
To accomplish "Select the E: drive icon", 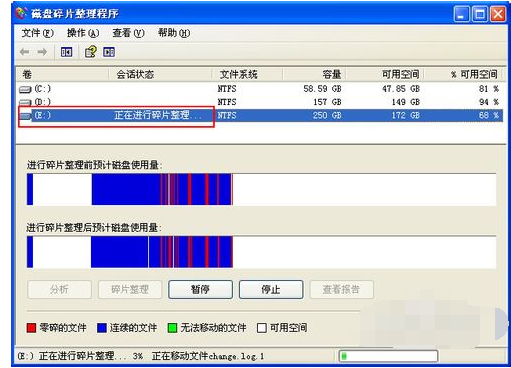I will point(25,116).
